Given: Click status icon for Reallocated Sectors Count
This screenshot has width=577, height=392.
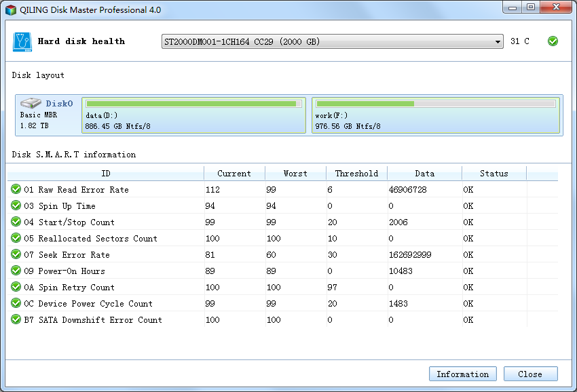Looking at the screenshot, I should pyautogui.click(x=16, y=238).
